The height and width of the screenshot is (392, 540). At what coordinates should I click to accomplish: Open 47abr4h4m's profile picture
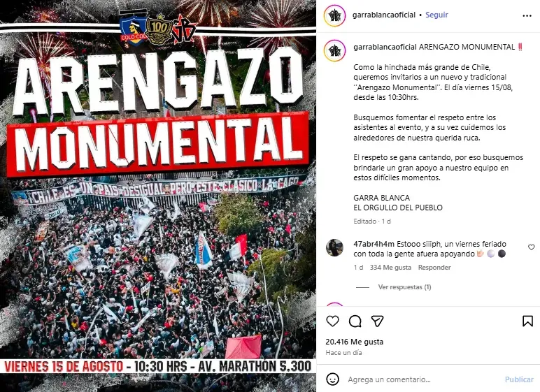(x=334, y=247)
